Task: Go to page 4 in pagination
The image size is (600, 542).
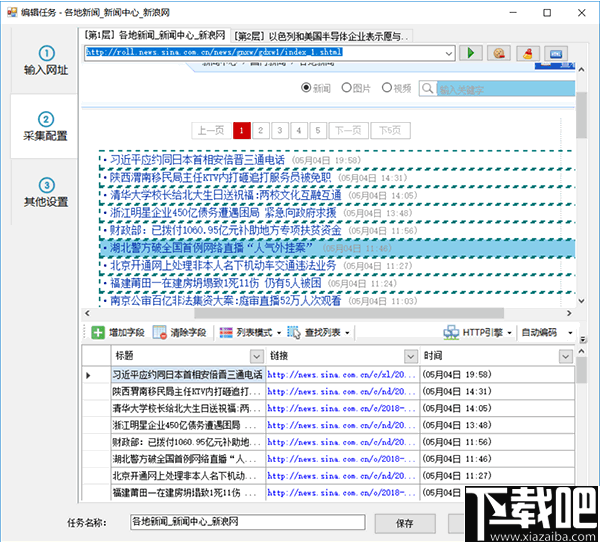Action: [299, 131]
